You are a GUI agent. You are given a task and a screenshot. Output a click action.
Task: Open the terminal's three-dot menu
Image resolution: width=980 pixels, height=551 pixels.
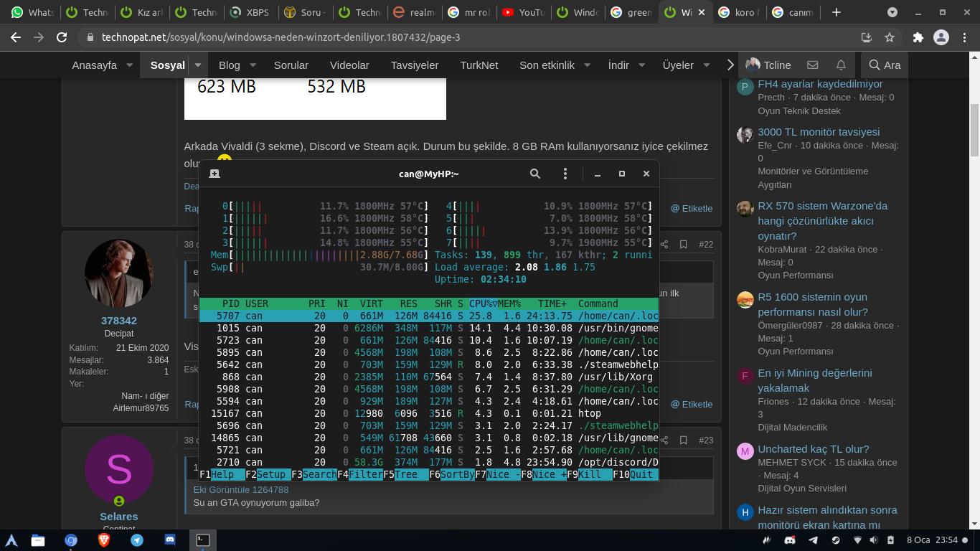[x=565, y=174]
